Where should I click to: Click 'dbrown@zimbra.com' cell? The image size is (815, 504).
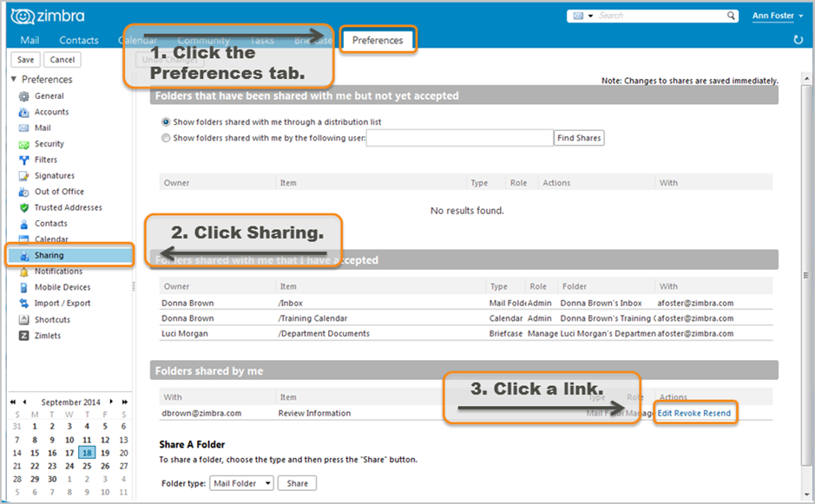click(x=201, y=414)
